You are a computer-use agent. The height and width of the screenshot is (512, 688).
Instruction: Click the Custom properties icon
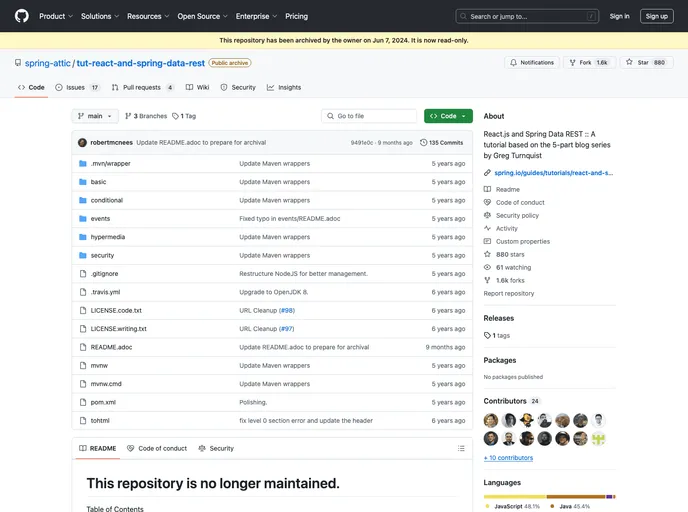[x=487, y=241]
